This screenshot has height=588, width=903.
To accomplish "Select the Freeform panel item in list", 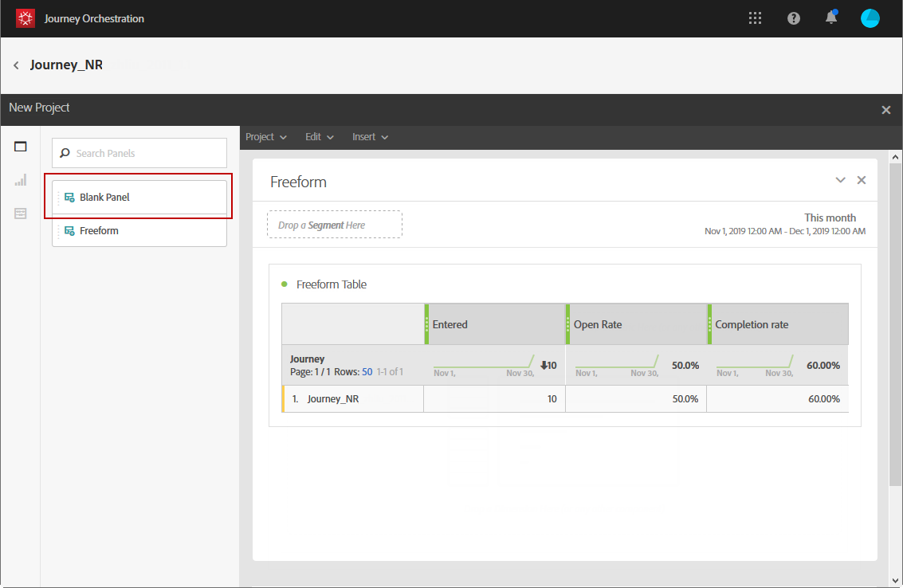I will point(139,230).
